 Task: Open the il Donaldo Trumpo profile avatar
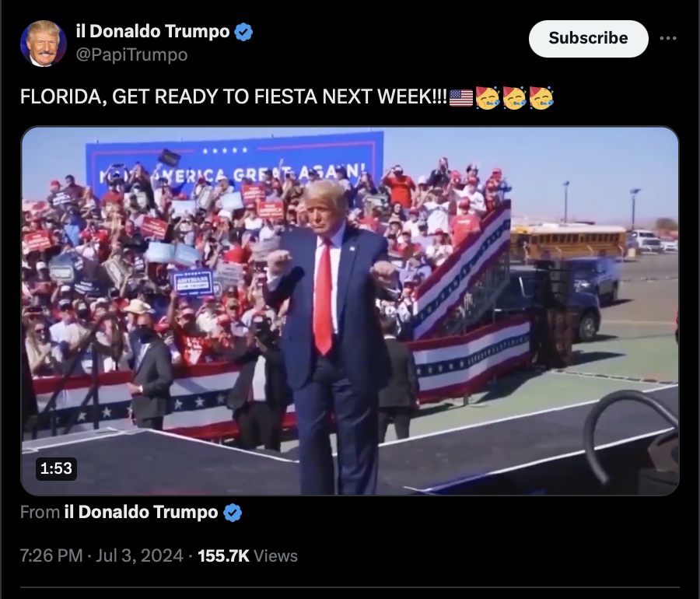click(x=44, y=44)
